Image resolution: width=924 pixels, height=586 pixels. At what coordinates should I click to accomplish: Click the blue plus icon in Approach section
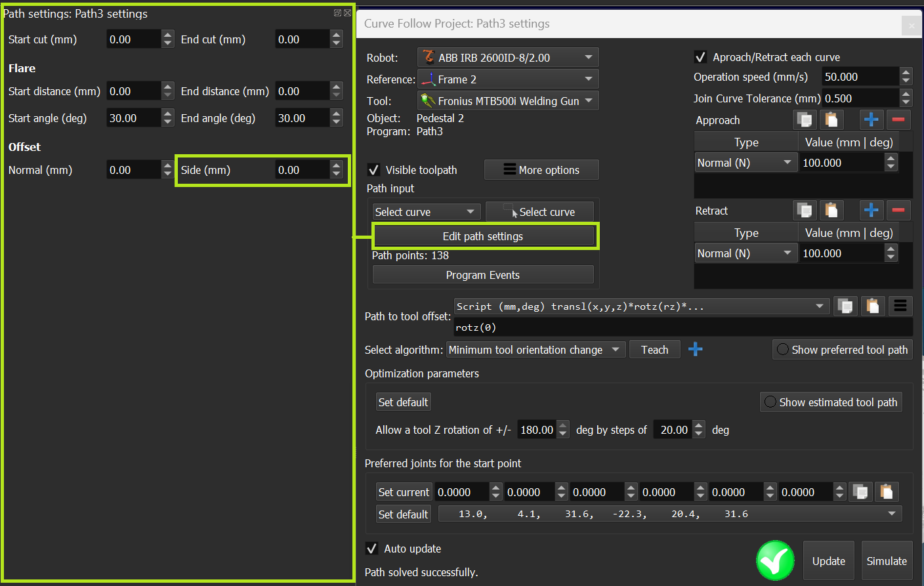click(871, 120)
